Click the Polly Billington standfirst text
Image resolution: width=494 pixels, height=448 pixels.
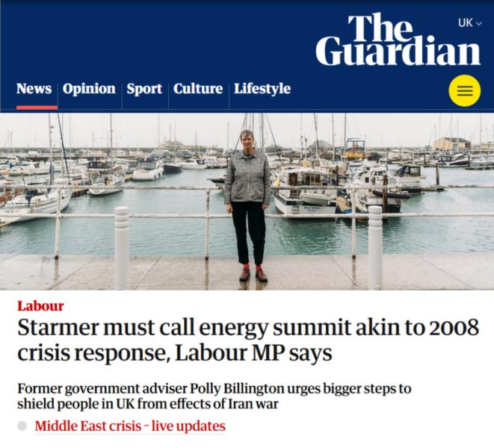click(x=214, y=396)
